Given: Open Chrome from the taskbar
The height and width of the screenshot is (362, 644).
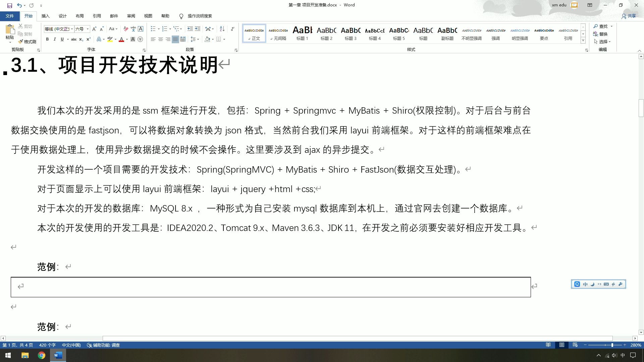Looking at the screenshot, I should tap(41, 355).
